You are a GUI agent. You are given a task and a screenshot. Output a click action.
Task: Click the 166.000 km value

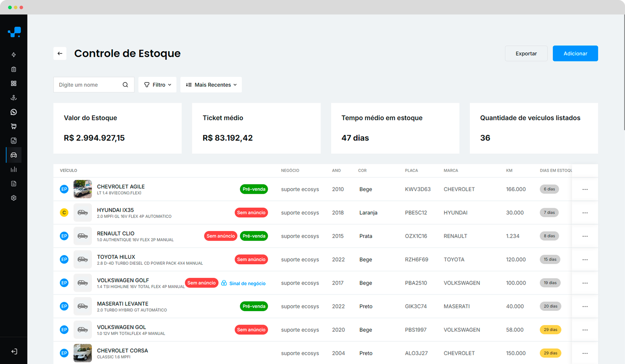click(516, 189)
